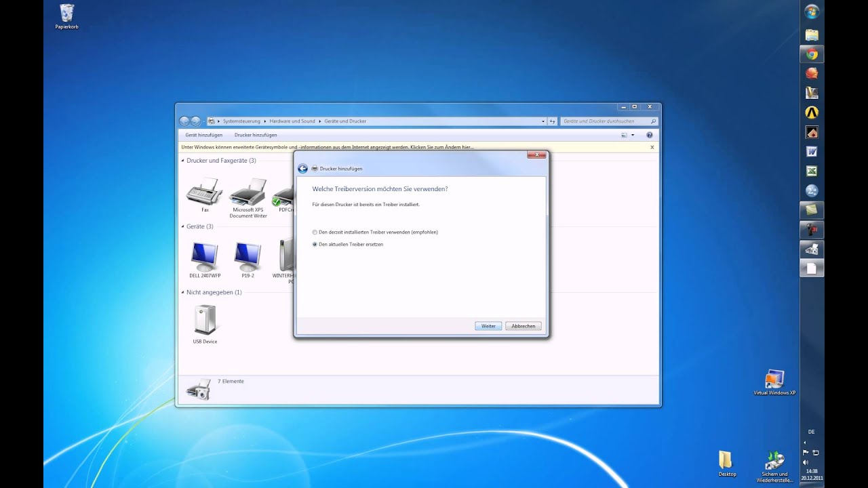Open Windows Explorer from the taskbar
868x488 pixels.
812,35
